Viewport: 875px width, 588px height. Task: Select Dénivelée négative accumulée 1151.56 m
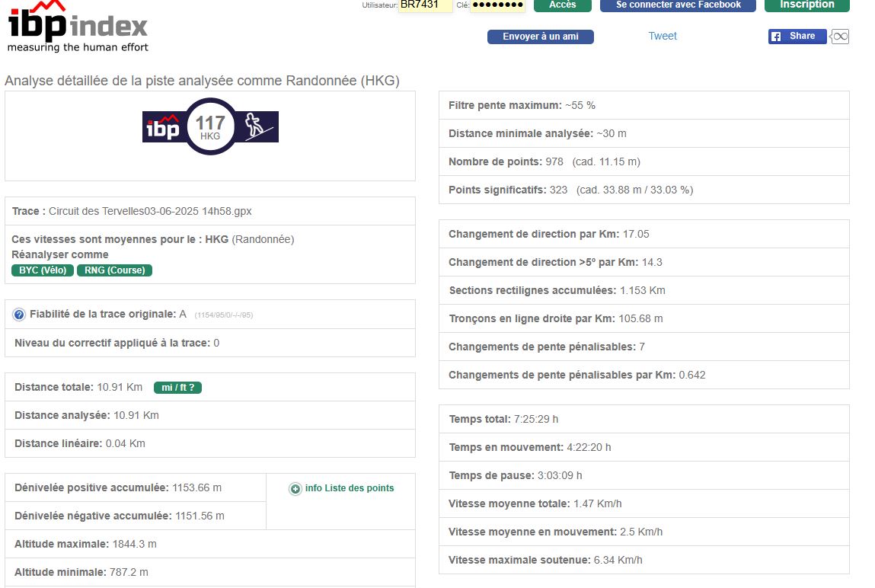pos(120,516)
